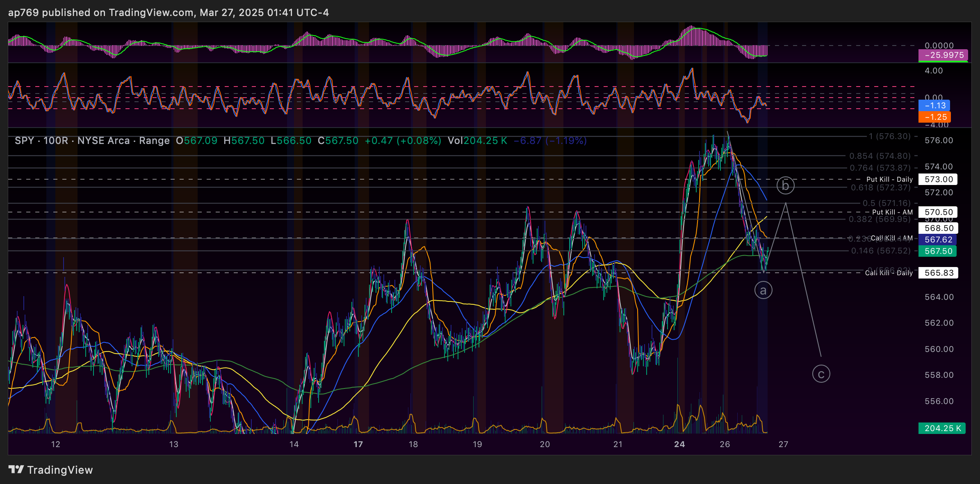Click the date '13' on time axis
Screen dimensions: 980x484
click(174, 444)
